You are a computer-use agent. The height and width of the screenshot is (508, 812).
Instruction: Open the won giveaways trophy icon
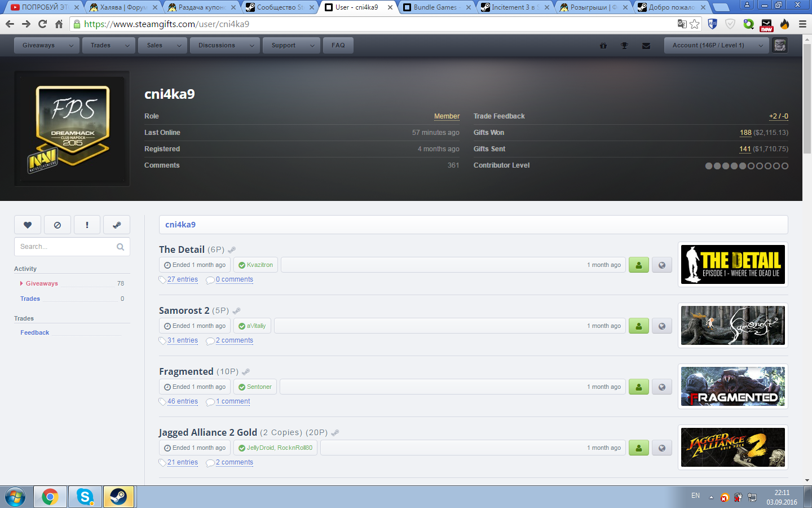click(x=625, y=46)
